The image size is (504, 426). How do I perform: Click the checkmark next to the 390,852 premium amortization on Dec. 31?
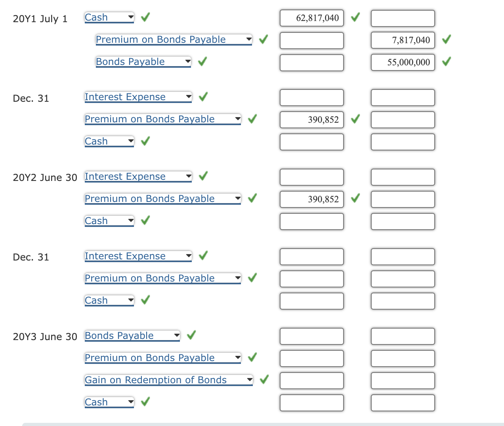(x=355, y=119)
